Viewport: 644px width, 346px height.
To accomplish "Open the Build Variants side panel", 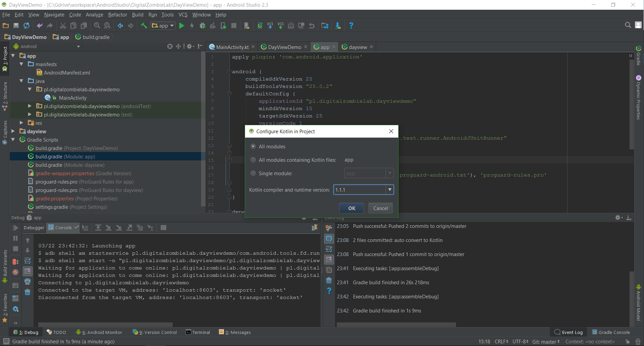I will [5, 267].
